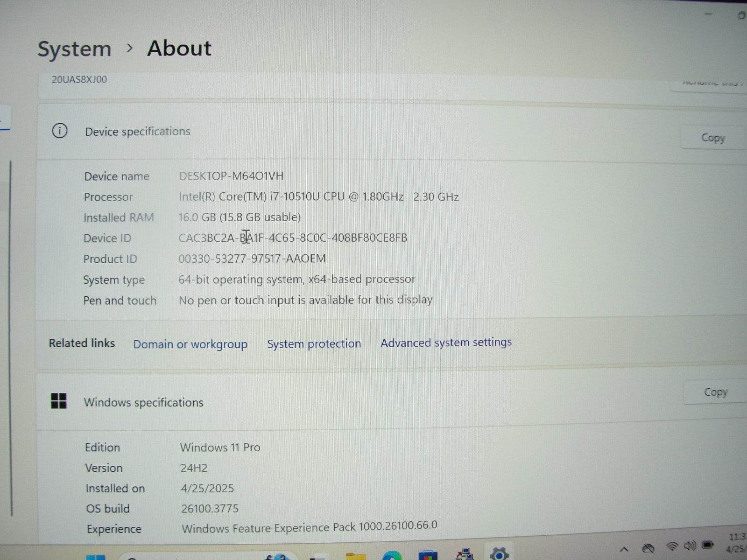Click the System breadcrumb to go back
Screen dimensions: 747x560
(x=74, y=48)
